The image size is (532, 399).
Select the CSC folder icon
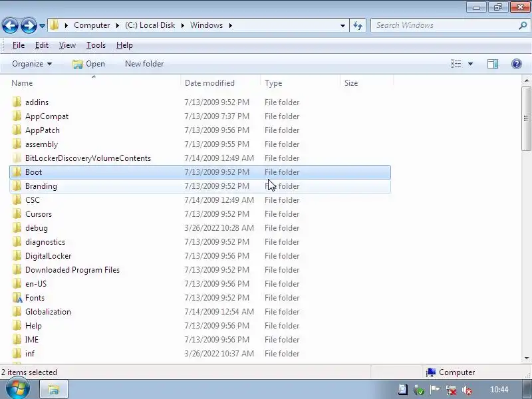[x=17, y=200]
